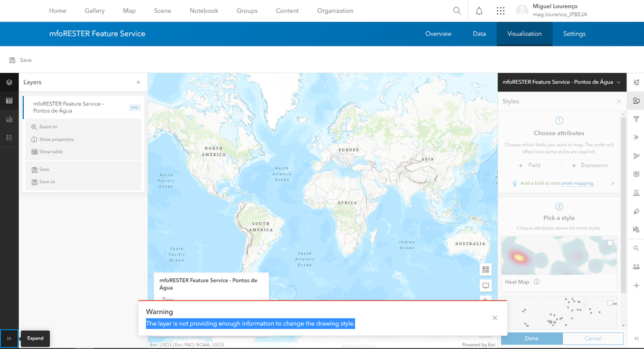Click the Cancel button
The height and width of the screenshot is (349, 644).
[x=592, y=338]
